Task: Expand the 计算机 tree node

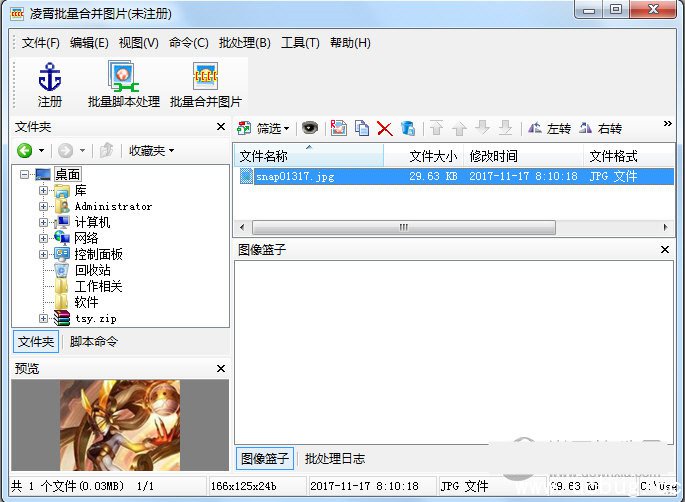Action: [x=44, y=222]
